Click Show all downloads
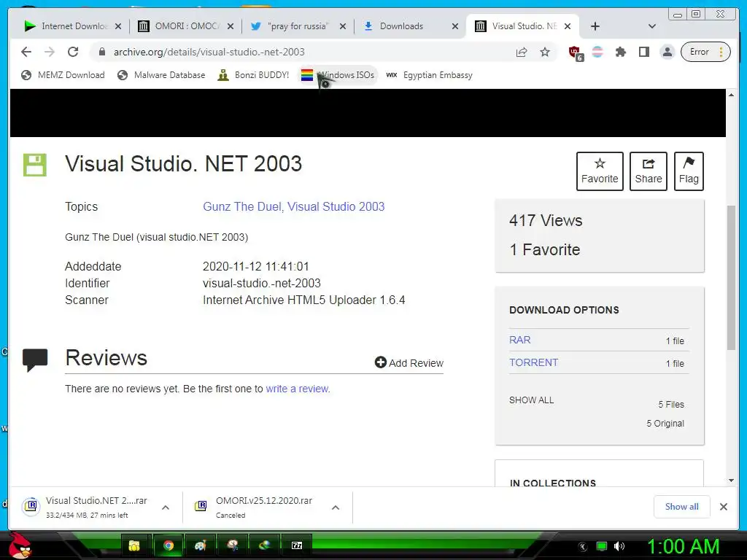Viewport: 747px width, 560px height. pyautogui.click(x=682, y=507)
